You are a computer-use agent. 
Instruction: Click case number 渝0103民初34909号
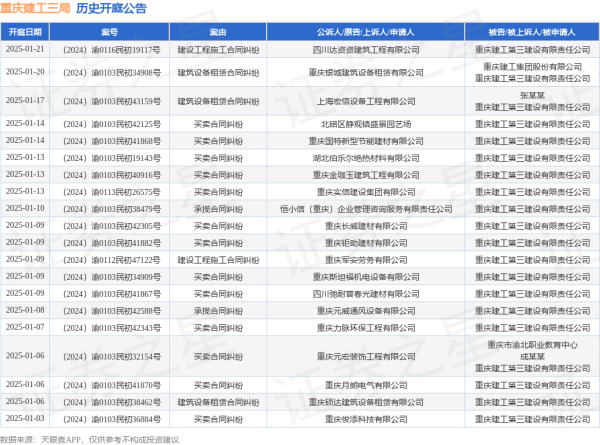coord(112,277)
